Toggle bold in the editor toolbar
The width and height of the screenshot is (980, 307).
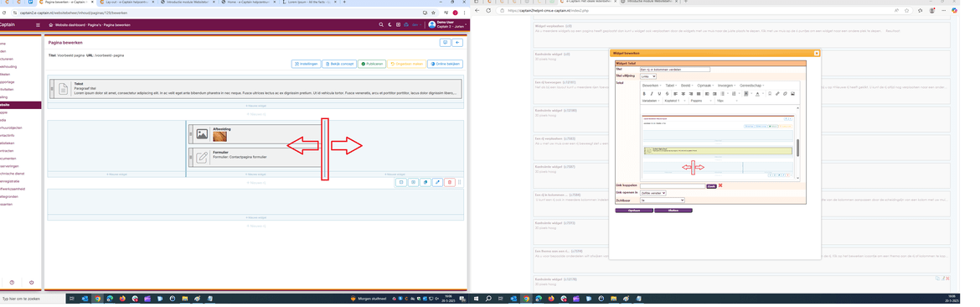[x=644, y=94]
